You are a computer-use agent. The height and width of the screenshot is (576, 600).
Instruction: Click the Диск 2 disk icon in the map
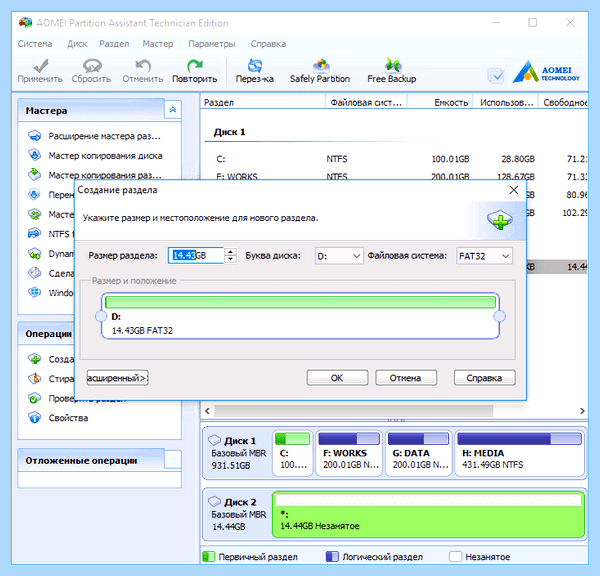[215, 501]
